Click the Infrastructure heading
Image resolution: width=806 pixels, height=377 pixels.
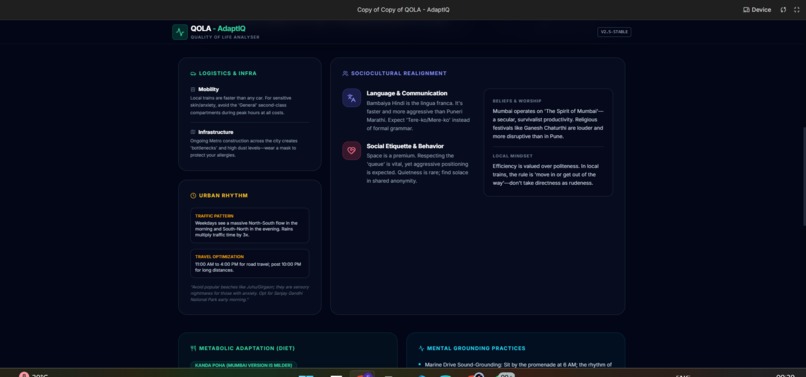click(x=216, y=132)
